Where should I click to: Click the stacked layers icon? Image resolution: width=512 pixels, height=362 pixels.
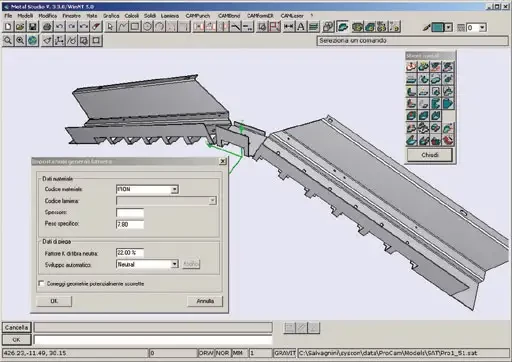pos(313,27)
